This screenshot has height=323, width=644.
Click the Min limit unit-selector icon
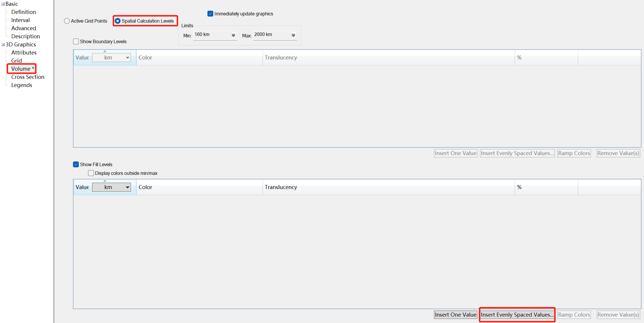coord(233,35)
